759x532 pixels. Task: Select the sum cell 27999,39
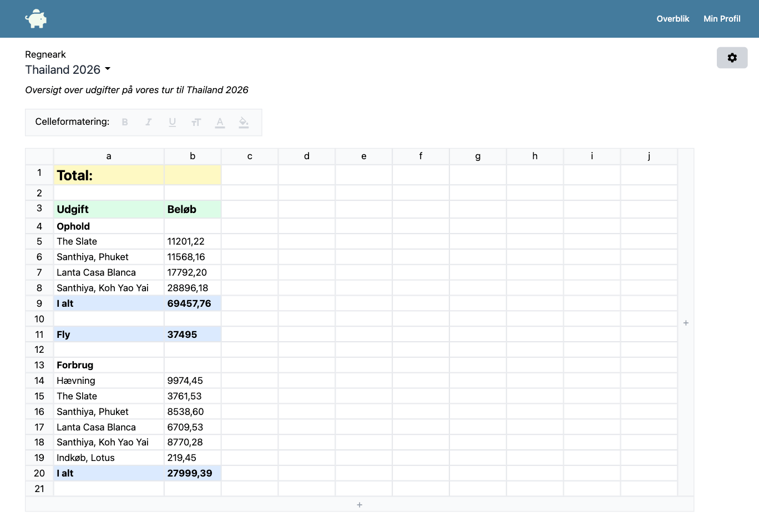[x=193, y=473]
